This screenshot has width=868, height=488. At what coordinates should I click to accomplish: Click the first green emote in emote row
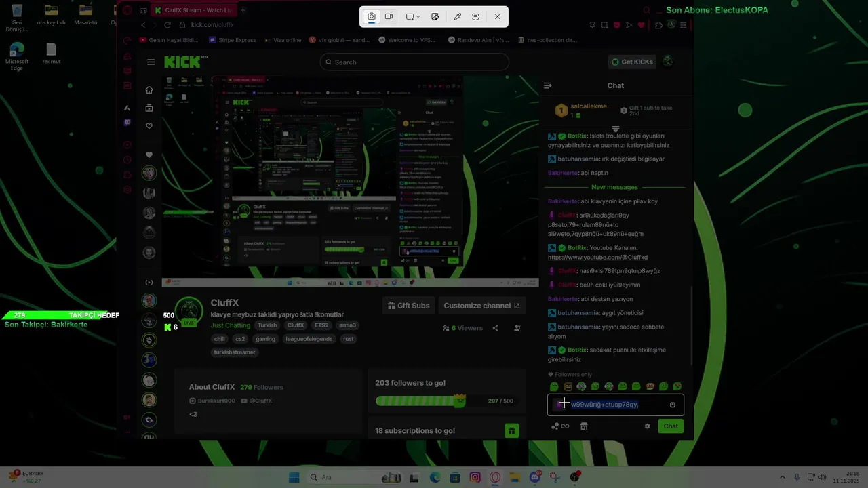554,386
